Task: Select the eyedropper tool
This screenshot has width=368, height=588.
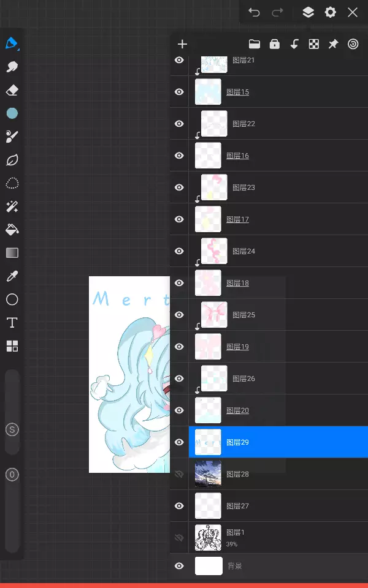Action: [x=12, y=276]
